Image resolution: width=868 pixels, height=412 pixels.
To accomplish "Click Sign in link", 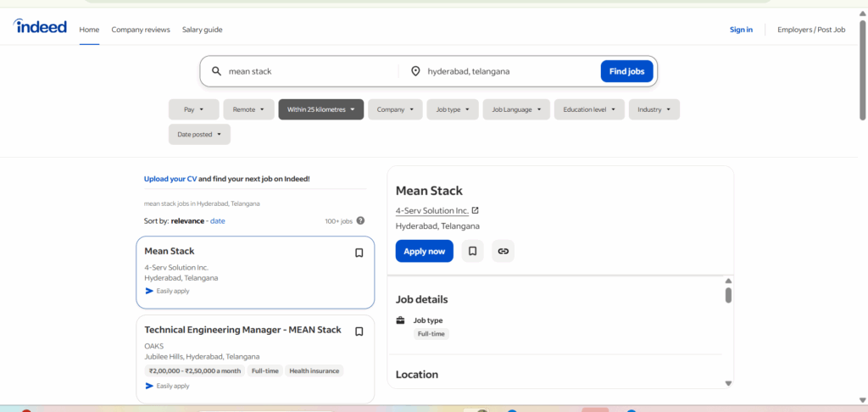I will tap(741, 30).
